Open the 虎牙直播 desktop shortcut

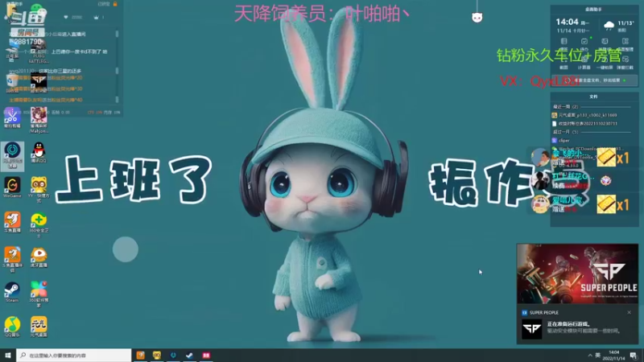[39, 257]
